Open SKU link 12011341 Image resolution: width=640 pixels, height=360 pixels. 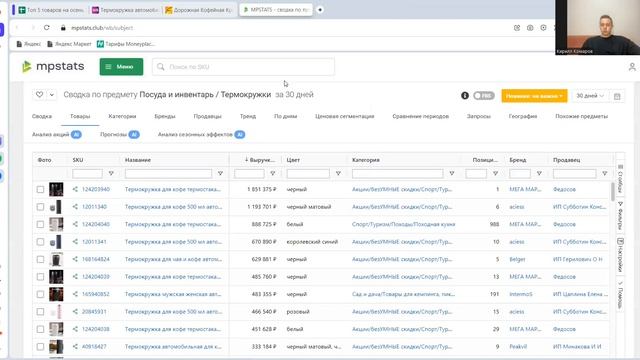(x=94, y=242)
